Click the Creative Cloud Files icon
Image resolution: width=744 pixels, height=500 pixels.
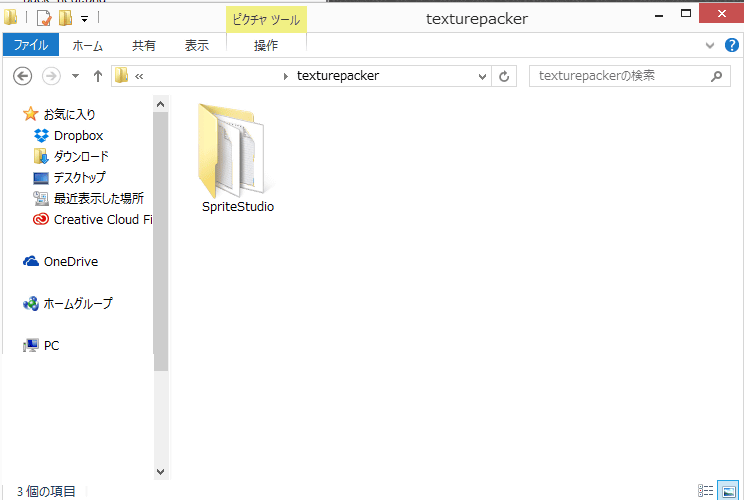coord(41,219)
